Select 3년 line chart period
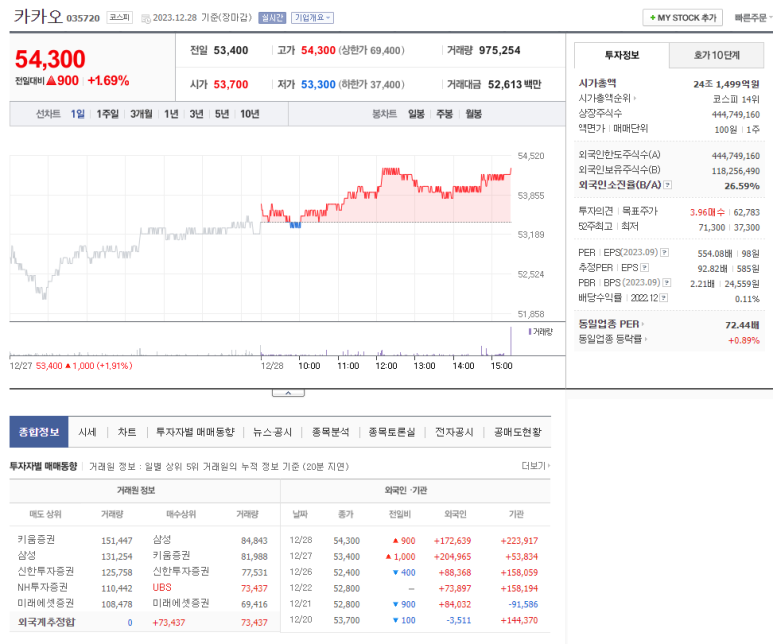773x644 pixels. tap(196, 114)
